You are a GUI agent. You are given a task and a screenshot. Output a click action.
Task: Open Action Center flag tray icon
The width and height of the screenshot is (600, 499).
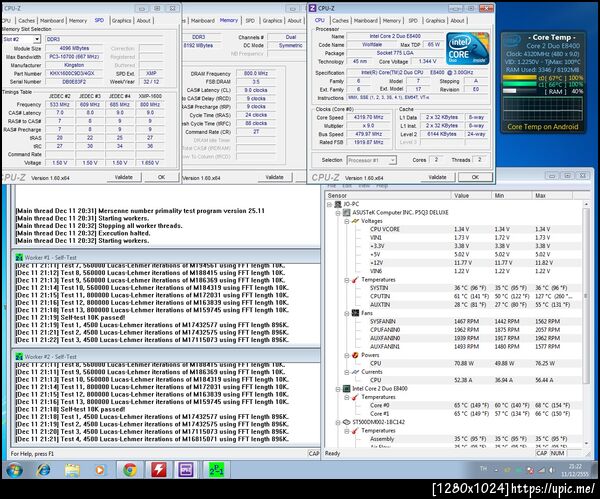tap(530, 470)
